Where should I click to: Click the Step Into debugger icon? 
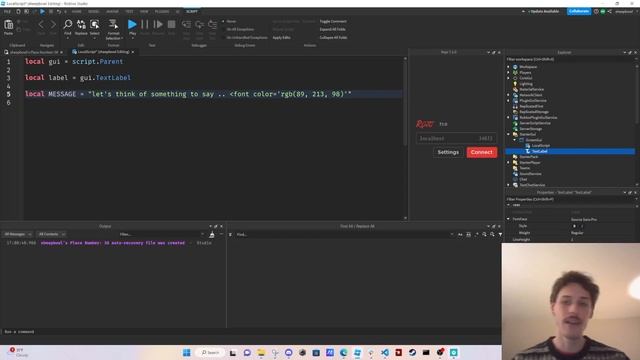[x=187, y=24]
